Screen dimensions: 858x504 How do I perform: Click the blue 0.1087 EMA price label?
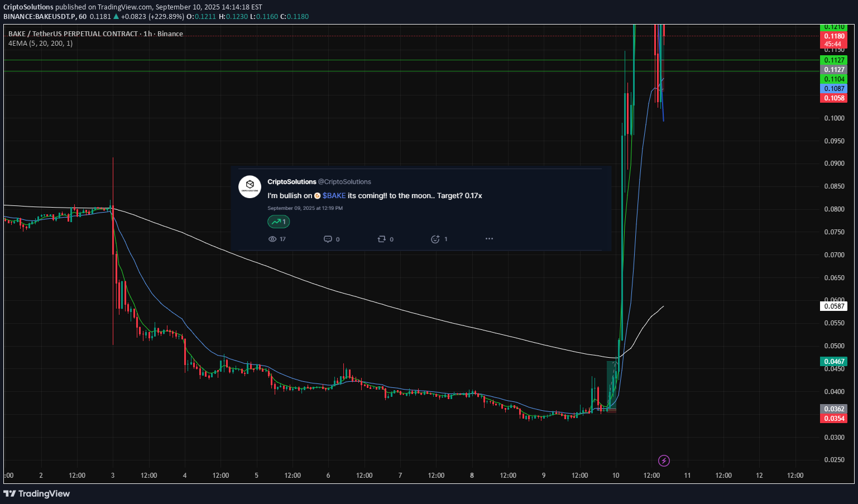[834, 89]
